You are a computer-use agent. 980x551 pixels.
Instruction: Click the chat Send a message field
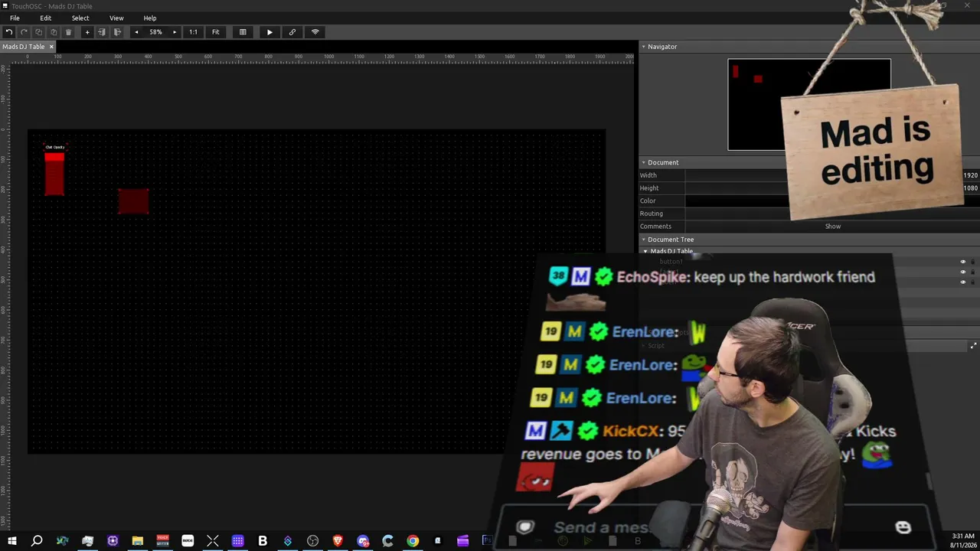click(x=603, y=527)
